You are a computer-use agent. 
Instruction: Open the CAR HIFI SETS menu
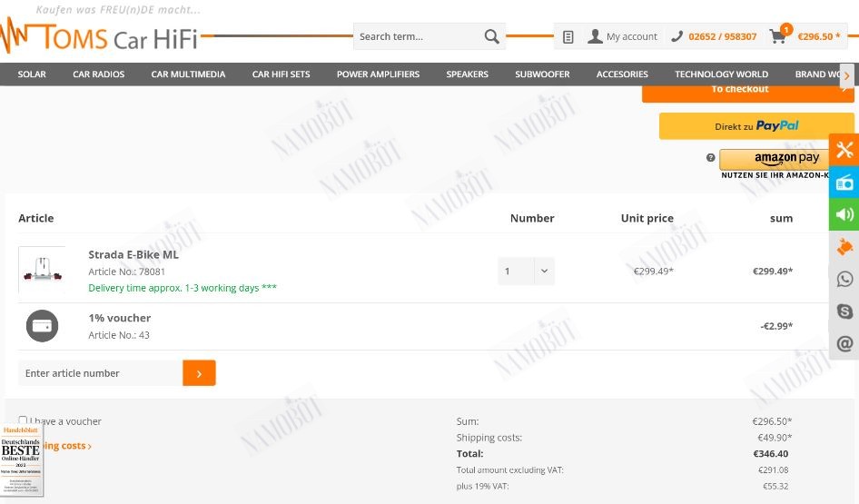click(x=281, y=74)
